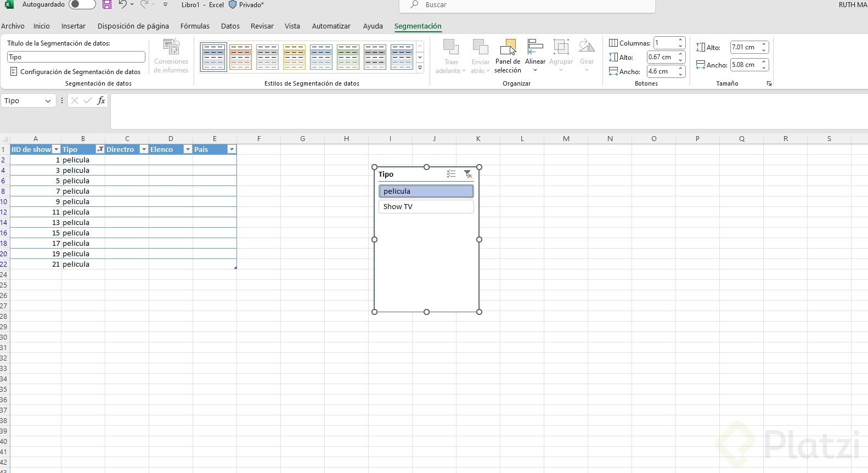Apply the last blue slicer style in the row

(x=402, y=57)
